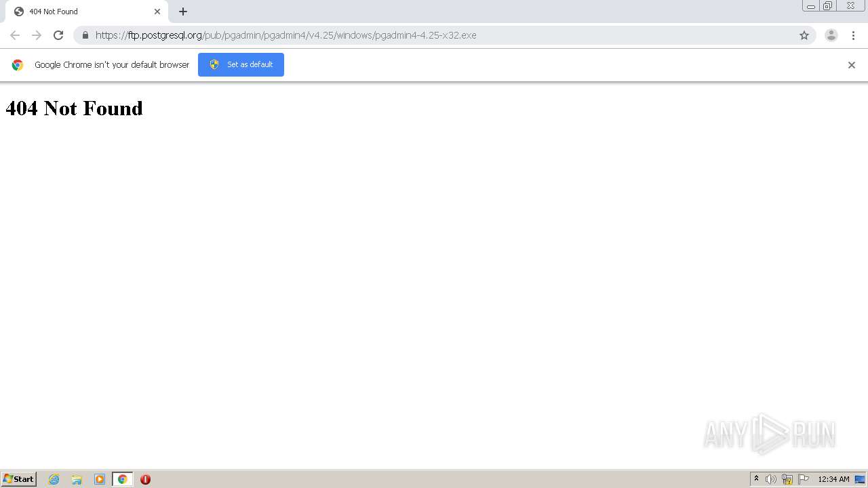
Task: Open the media player taskbar icon
Action: point(100,479)
